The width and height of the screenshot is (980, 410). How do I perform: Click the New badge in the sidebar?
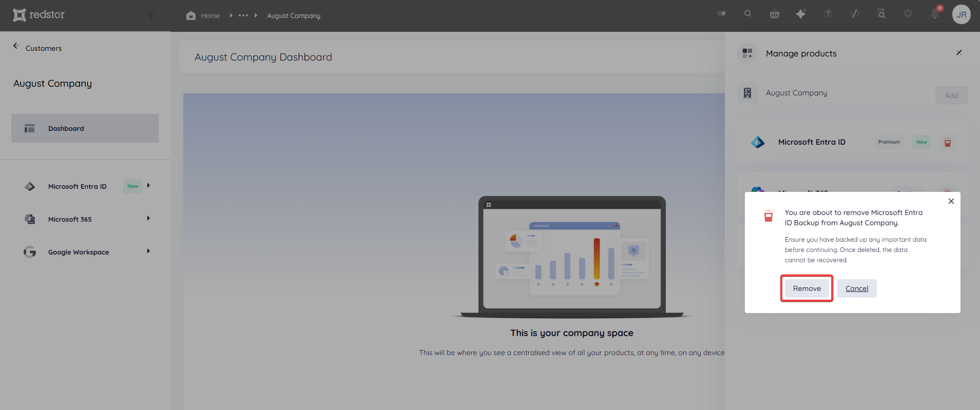point(132,186)
